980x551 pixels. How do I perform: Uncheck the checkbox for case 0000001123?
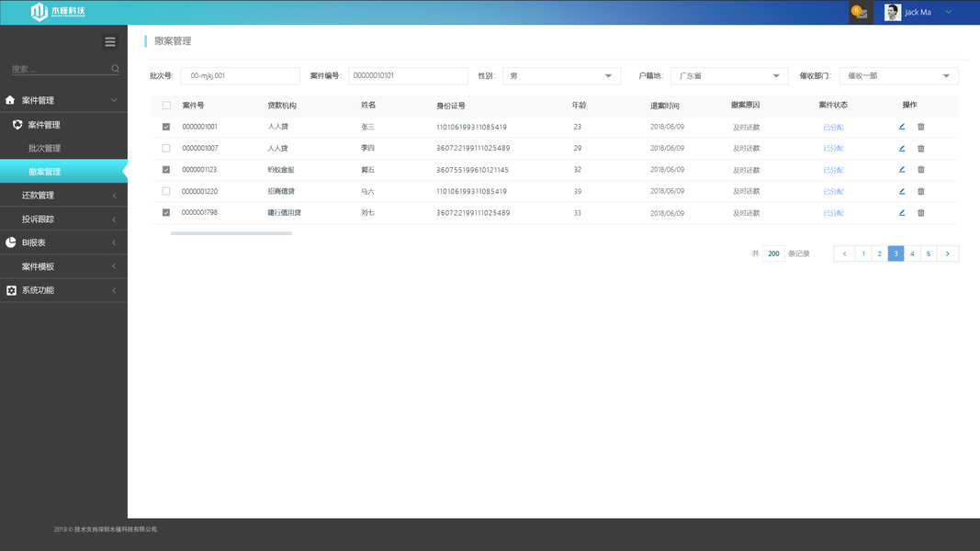166,170
